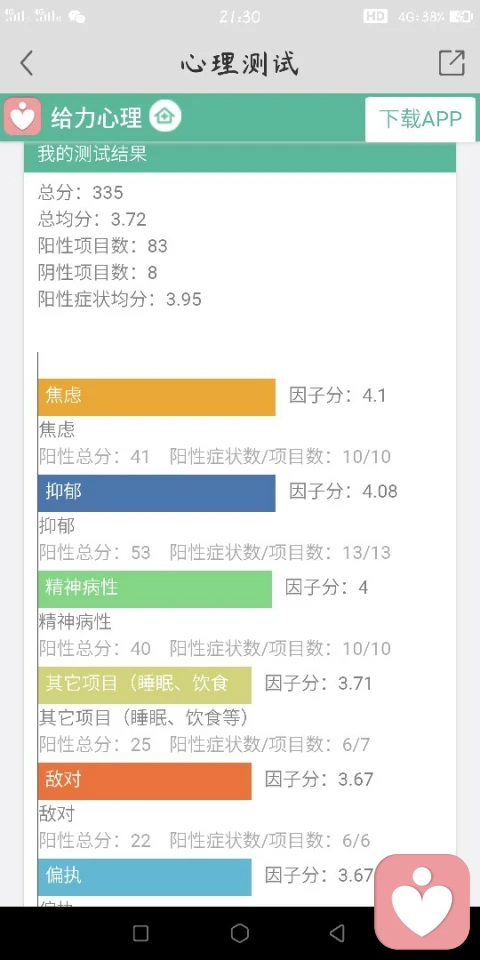Tap the 总分：335 score line

(80, 193)
